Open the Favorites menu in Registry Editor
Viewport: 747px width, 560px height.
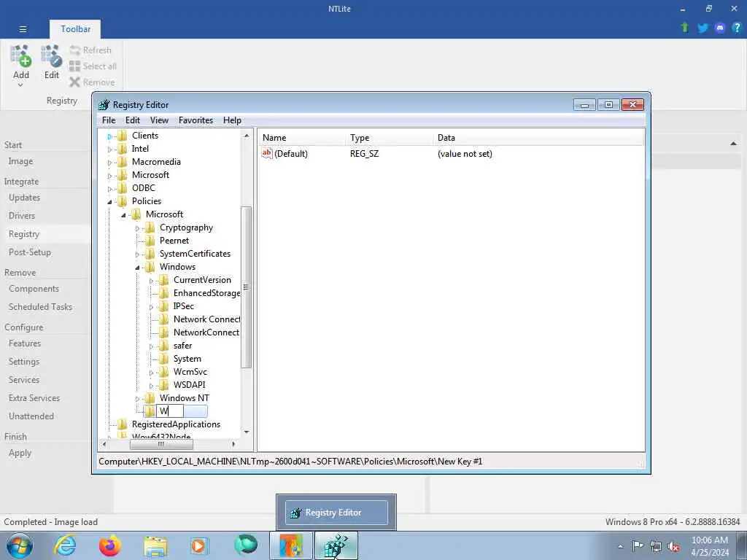click(196, 120)
